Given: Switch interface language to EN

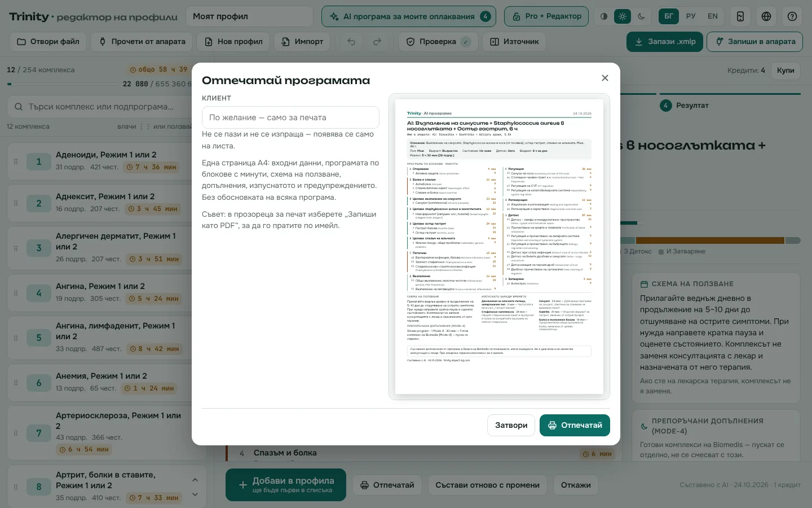Looking at the screenshot, I should tap(713, 16).
